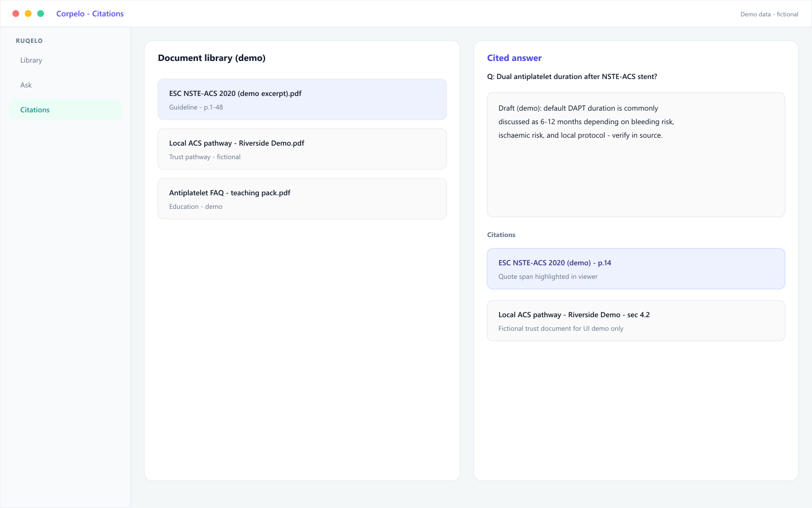Click the 'Document library (demo)' heading
Viewport: 812px width, 508px height.
tap(211, 58)
